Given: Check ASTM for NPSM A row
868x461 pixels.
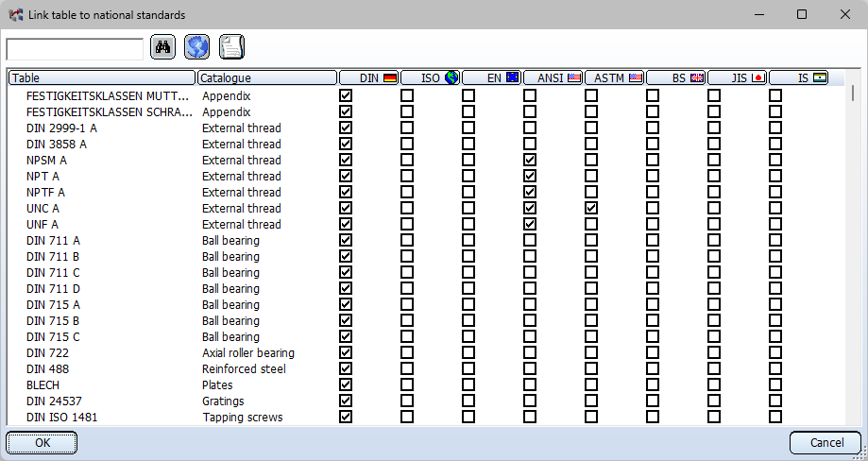Looking at the screenshot, I should (591, 160).
